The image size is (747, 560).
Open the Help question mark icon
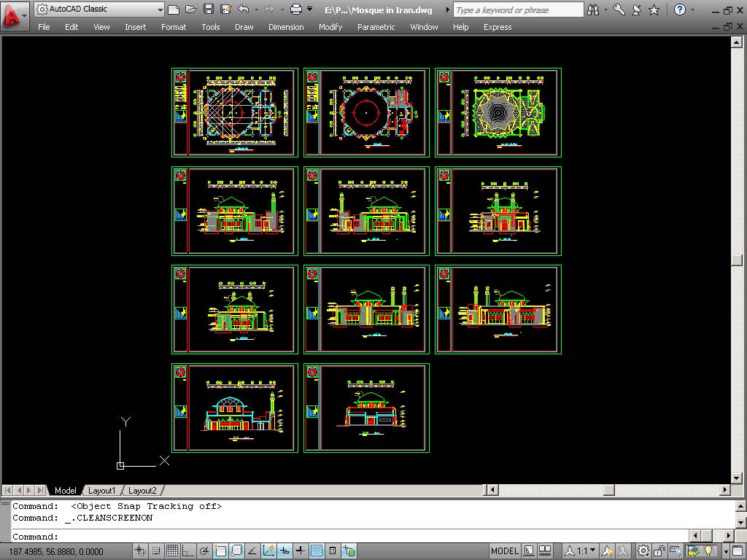tap(680, 9)
